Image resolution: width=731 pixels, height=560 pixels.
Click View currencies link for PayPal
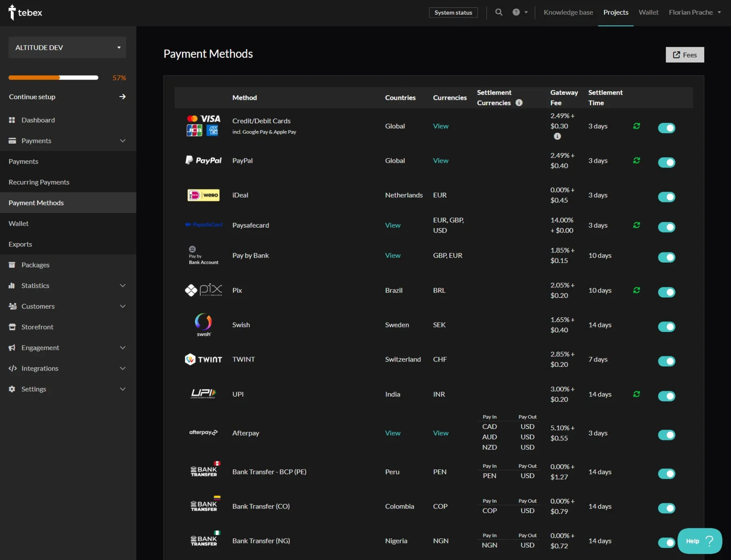click(441, 161)
